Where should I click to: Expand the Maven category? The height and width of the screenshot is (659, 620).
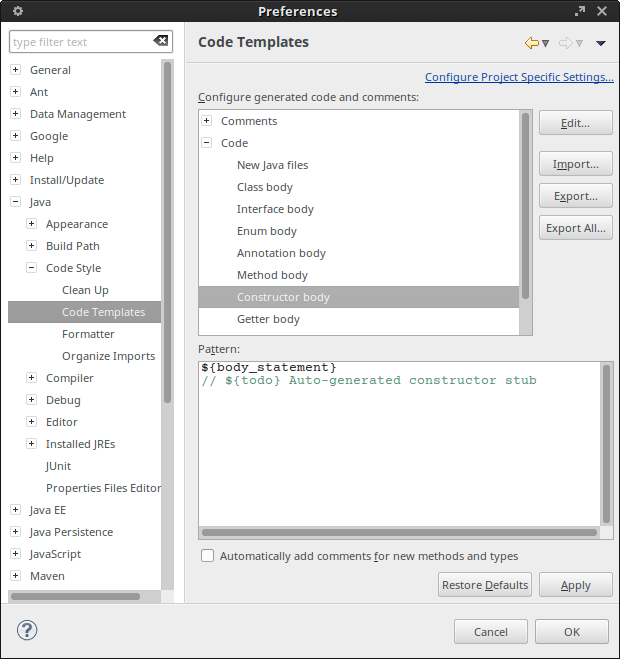[x=16, y=575]
